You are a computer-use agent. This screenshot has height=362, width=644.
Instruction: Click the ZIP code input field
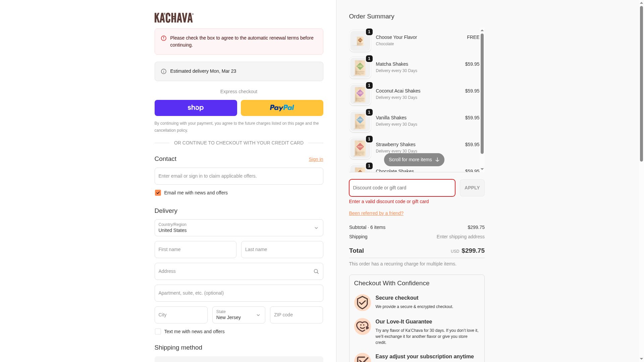(x=296, y=315)
